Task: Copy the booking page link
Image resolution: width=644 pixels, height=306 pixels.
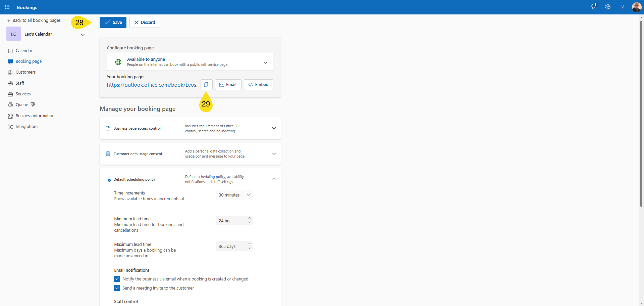Action: (x=206, y=85)
